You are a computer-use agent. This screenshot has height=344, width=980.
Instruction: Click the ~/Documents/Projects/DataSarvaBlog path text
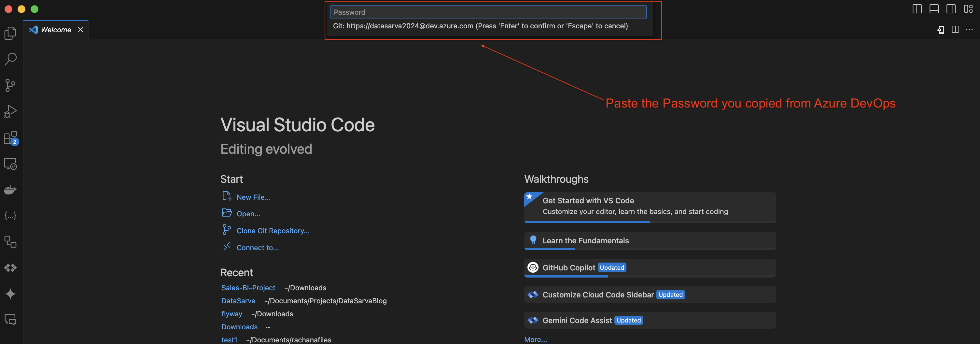coord(325,301)
